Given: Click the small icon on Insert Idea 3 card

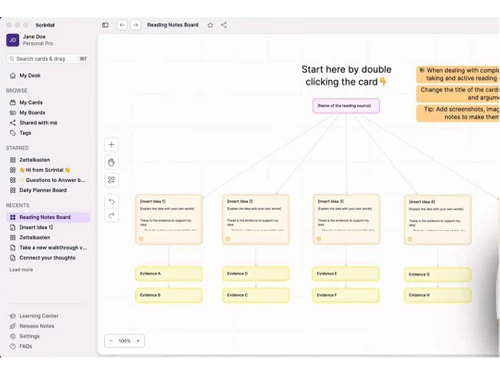Looking at the screenshot, I should [x=319, y=239].
